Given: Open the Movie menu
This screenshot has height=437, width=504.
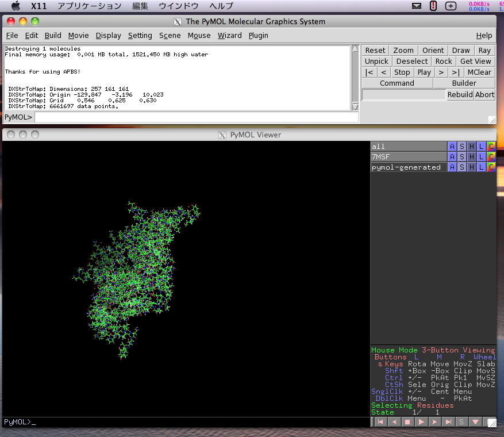Looking at the screenshot, I should [x=78, y=36].
